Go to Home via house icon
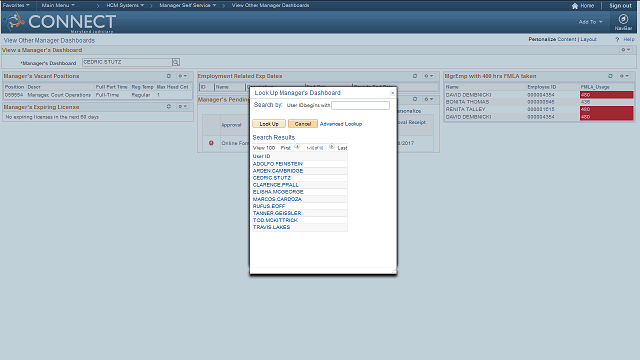 pos(575,6)
